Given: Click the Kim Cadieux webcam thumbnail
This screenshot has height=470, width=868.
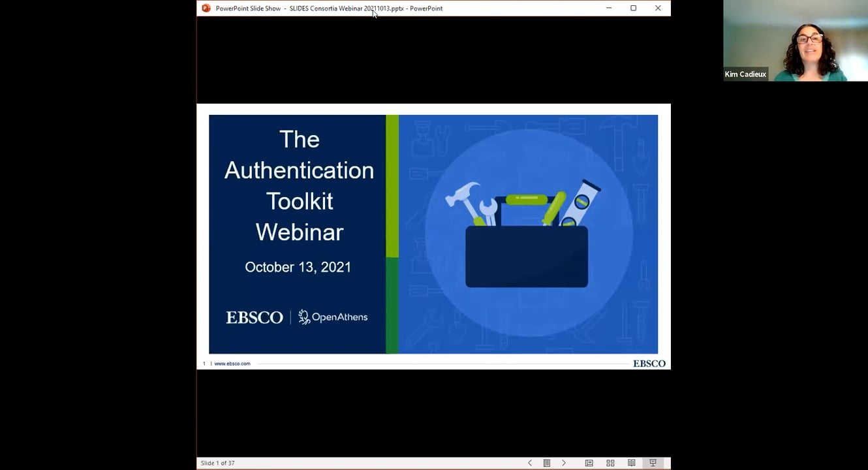Looking at the screenshot, I should (x=796, y=40).
